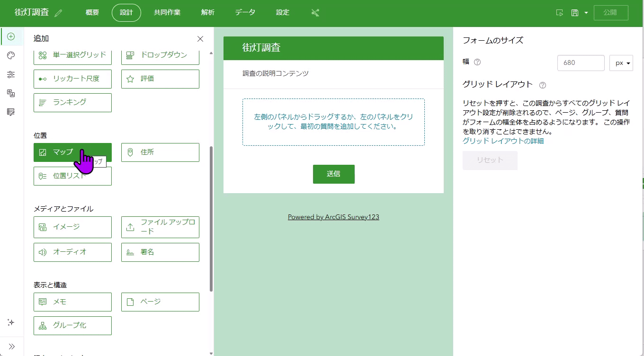Add the 住所 question type
The image size is (644, 356).
tap(160, 152)
